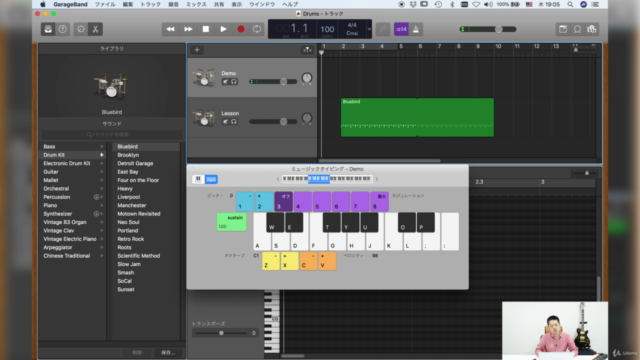Select the Demo track drum kit icon
Viewport: 640px width, 360px height.
coord(204,78)
